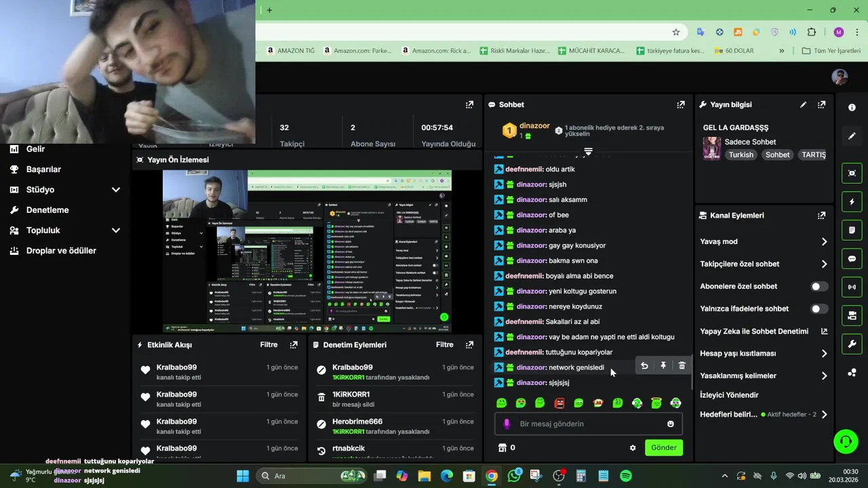Toggle the wrench stream info icon in the right sidebar
Viewport: 868px width, 488px height.
click(x=852, y=344)
